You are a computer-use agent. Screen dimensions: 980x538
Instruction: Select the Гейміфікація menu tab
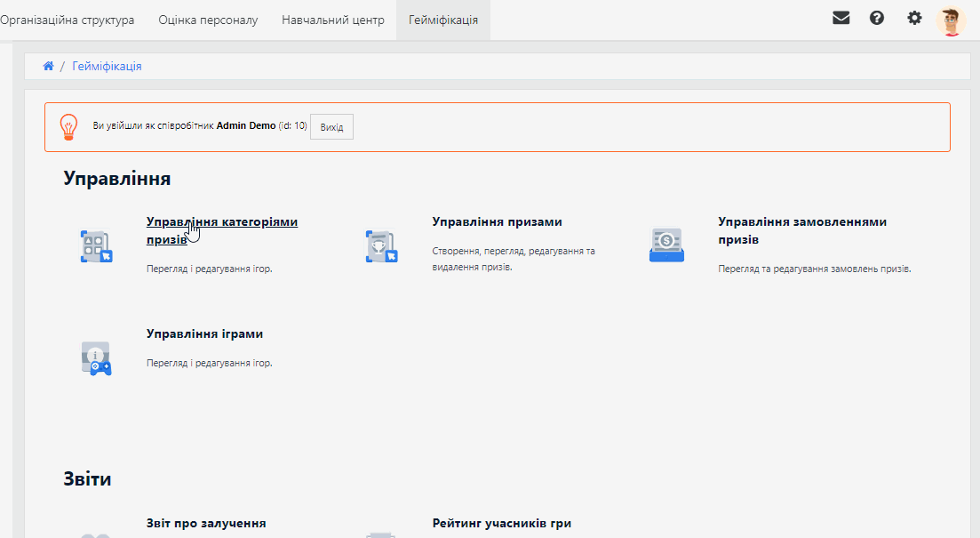click(443, 20)
